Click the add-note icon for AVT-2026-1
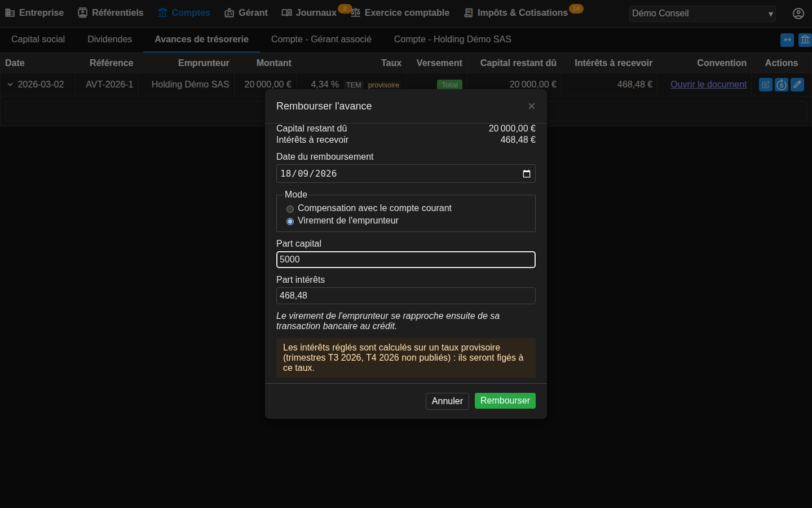Image resolution: width=812 pixels, height=508 pixels. point(765,85)
